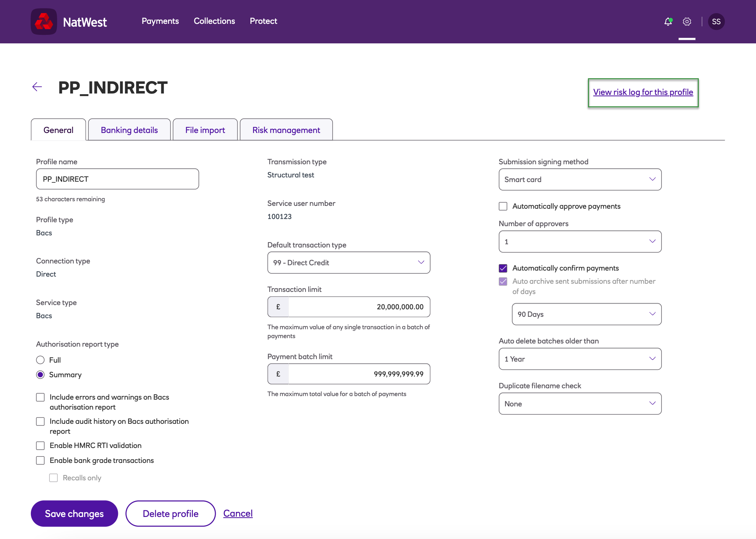Click the SS user avatar

coord(716,22)
